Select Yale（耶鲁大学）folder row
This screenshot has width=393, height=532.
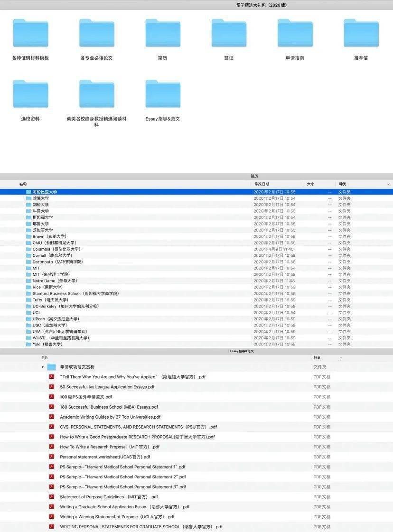(196, 344)
